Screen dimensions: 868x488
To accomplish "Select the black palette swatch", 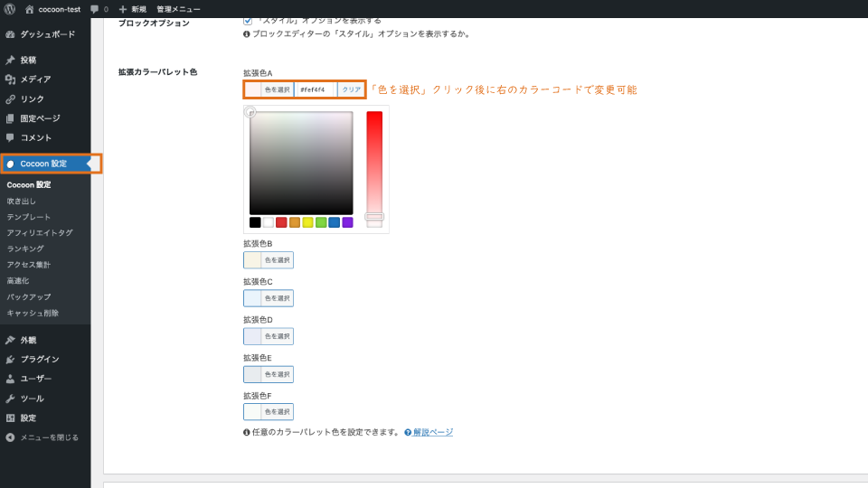I will coord(255,222).
